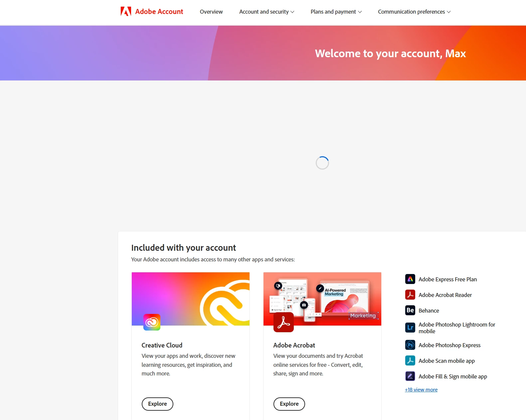Click the +18 view more link
The height and width of the screenshot is (420, 526).
421,390
